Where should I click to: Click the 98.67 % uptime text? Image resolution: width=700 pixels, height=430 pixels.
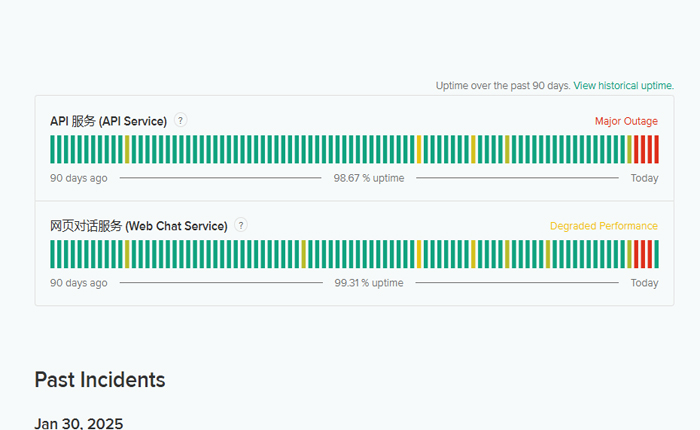(x=368, y=178)
